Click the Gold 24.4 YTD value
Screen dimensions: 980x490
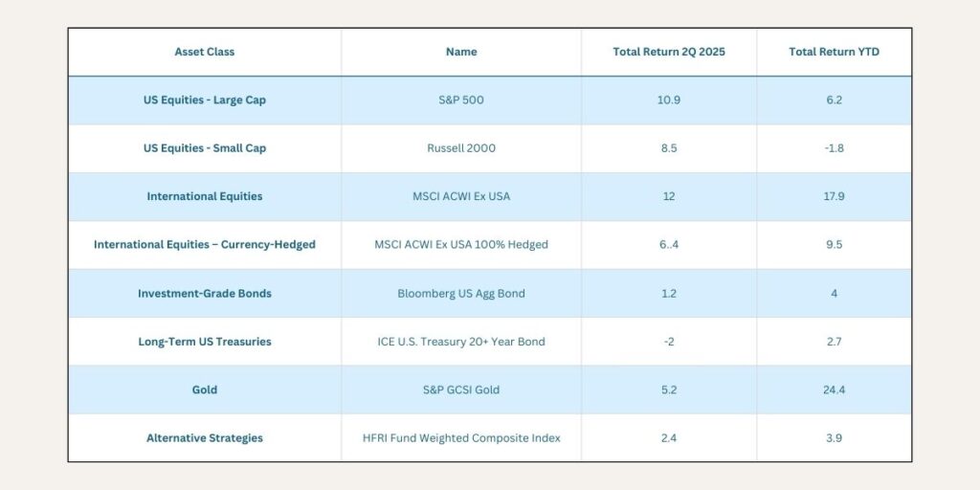click(834, 390)
